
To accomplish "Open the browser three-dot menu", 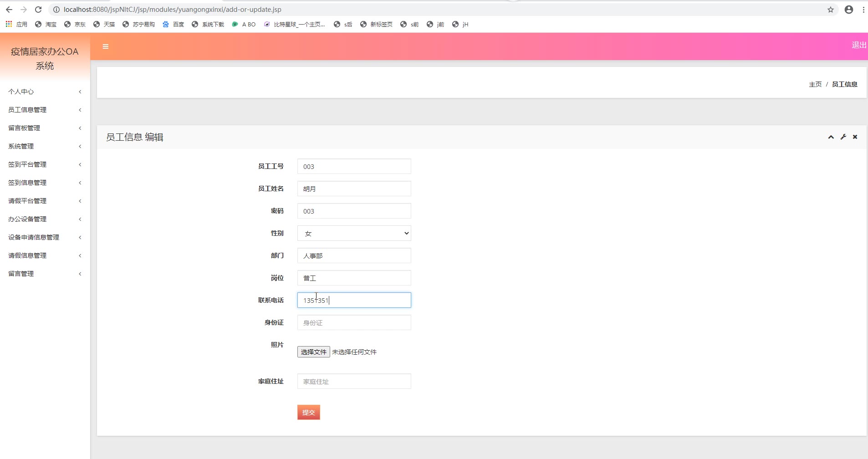I will click(x=863, y=10).
